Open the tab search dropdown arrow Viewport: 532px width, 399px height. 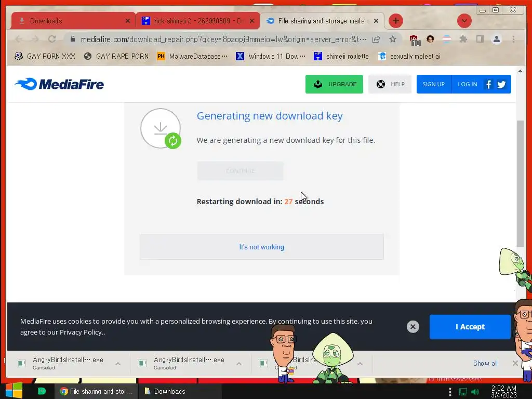[x=464, y=21]
